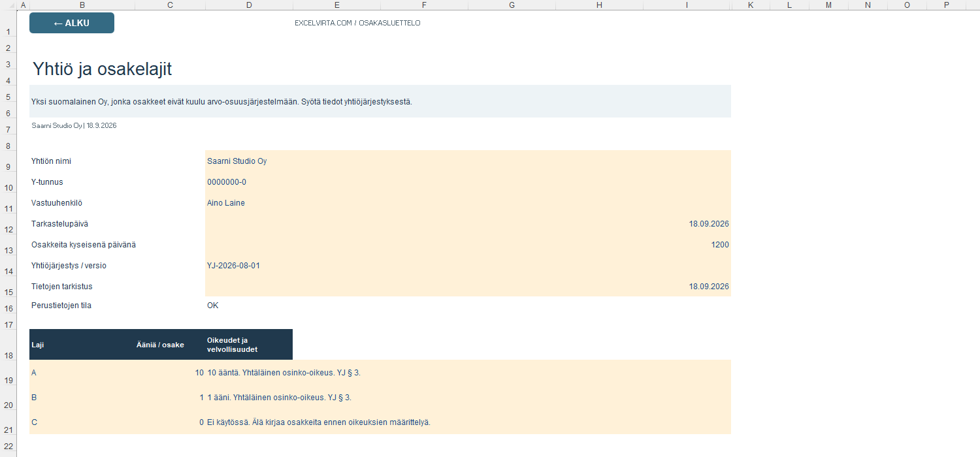Click the Tarkastelupäivä date field

[x=468, y=223]
